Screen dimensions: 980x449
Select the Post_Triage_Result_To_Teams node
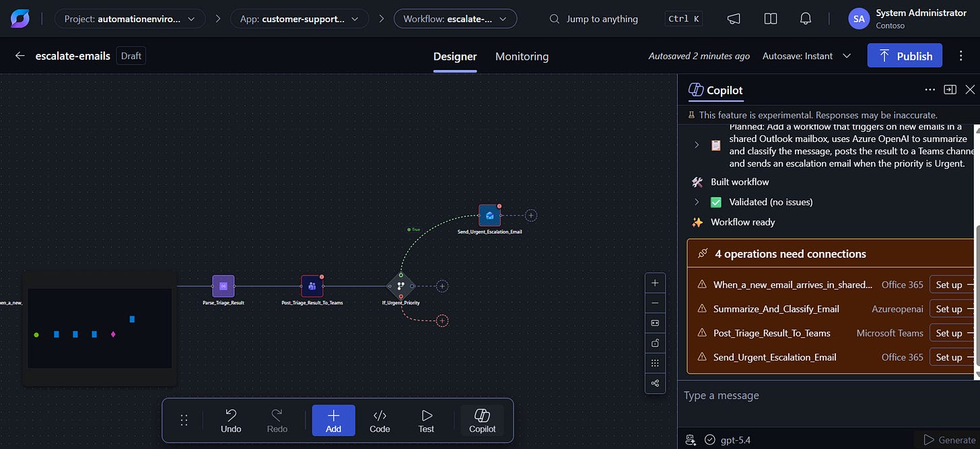tap(312, 286)
